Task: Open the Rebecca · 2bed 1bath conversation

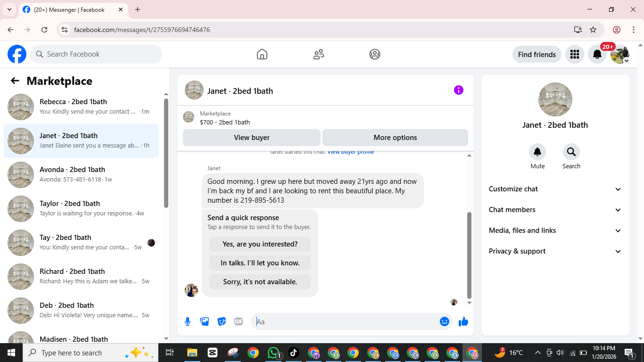Action: click(81, 107)
